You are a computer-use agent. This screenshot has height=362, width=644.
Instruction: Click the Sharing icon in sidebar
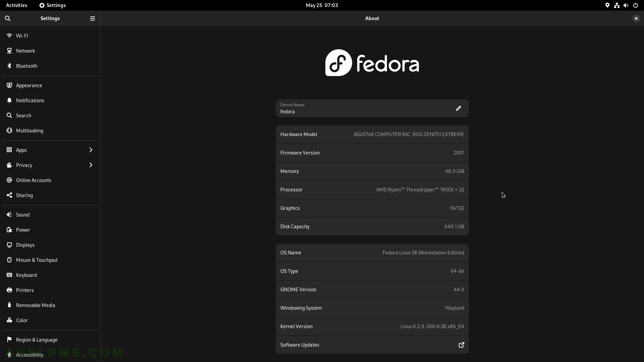pos(9,195)
